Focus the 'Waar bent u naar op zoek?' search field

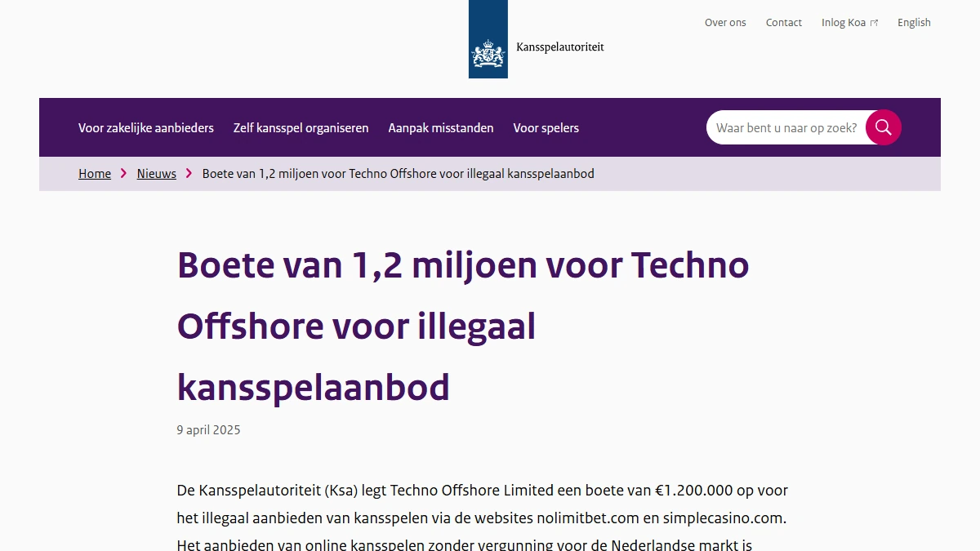[786, 127]
